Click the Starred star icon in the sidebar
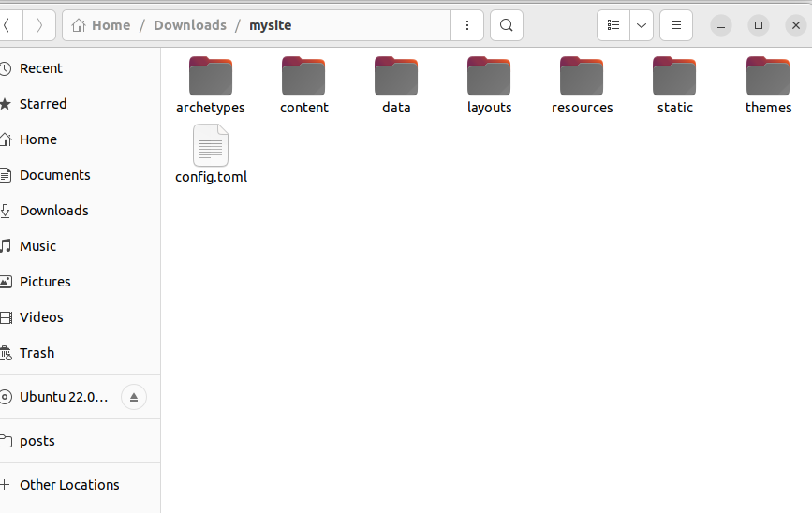Viewport: 812px width, 513px height. pyautogui.click(x=6, y=104)
